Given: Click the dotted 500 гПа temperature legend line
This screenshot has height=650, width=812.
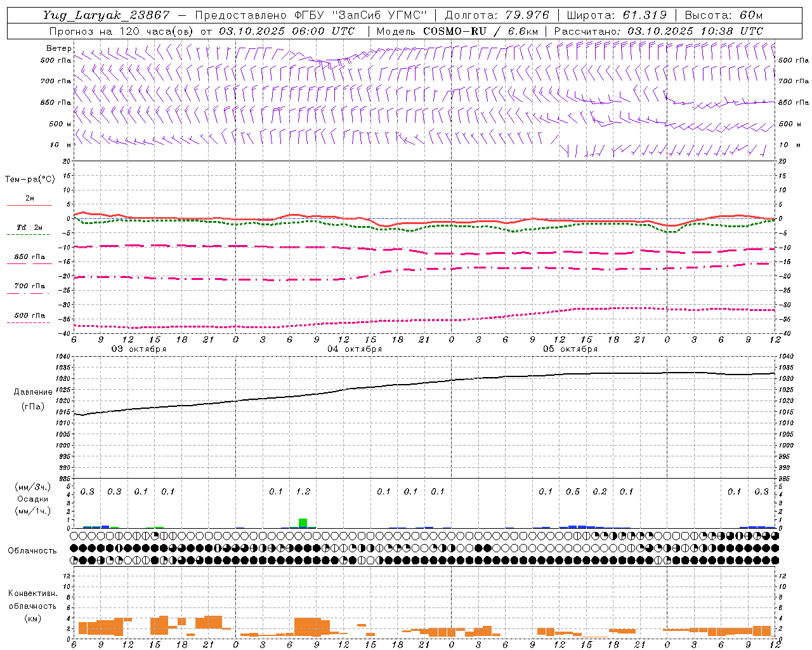Looking at the screenshot, I should [x=28, y=322].
